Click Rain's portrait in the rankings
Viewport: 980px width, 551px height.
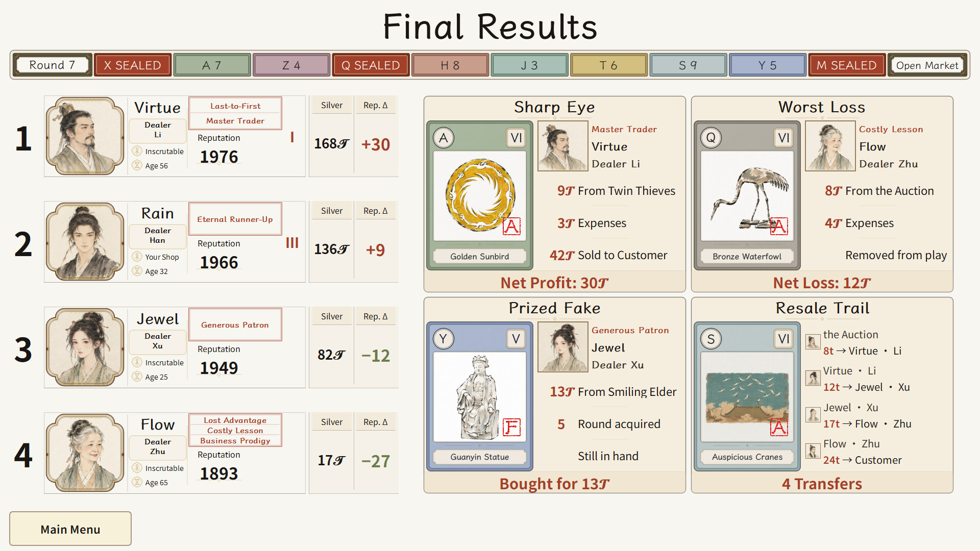pos(85,242)
